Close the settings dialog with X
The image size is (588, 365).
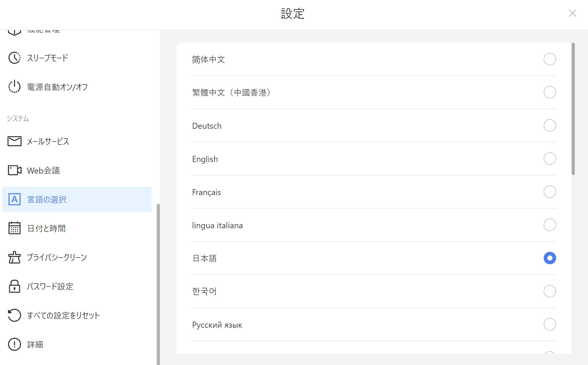572,13
